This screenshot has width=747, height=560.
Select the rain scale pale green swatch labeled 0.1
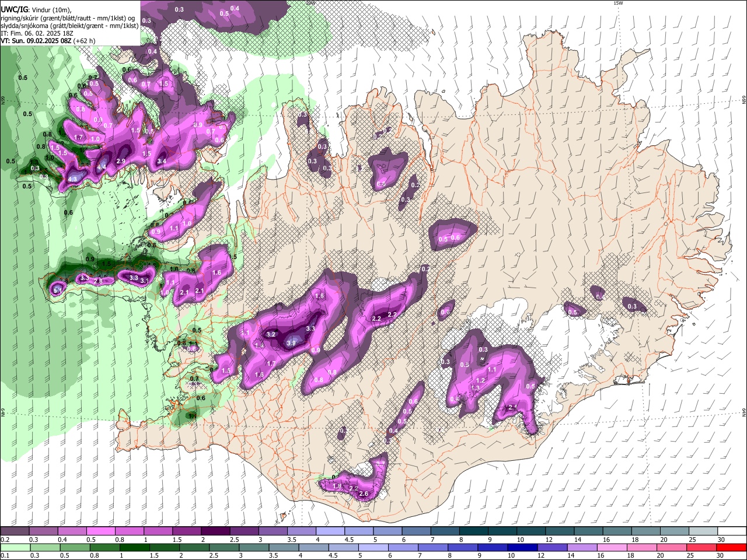pyautogui.click(x=15, y=547)
